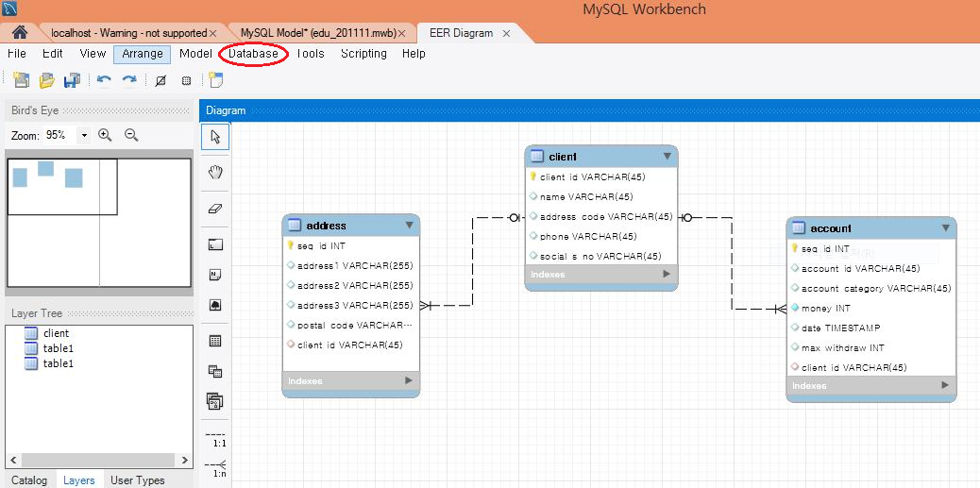980x488 pixels.
Task: Close the MySQL Model tab
Action: (x=402, y=33)
